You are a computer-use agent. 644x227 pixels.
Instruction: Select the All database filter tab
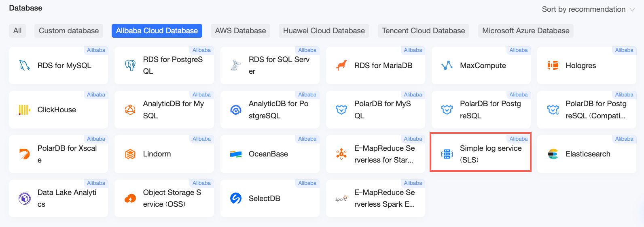(17, 31)
